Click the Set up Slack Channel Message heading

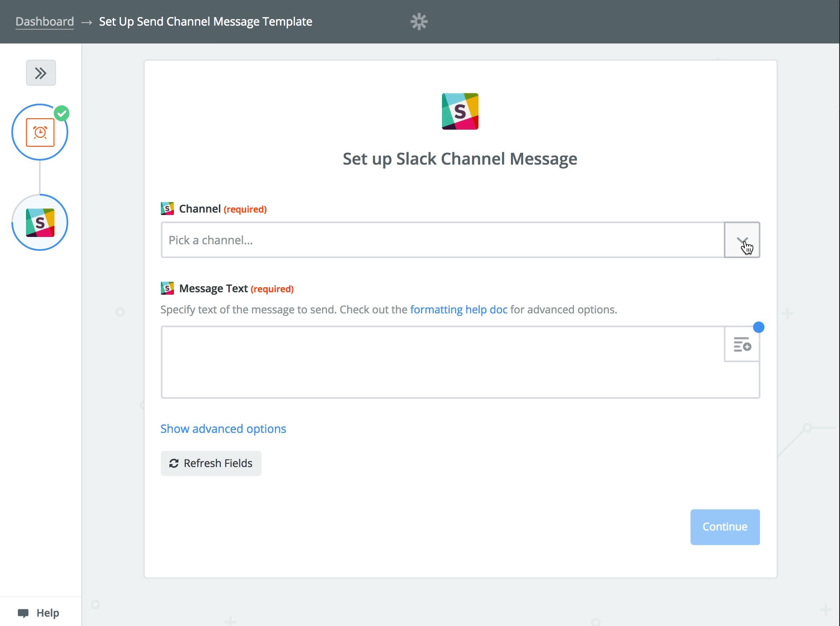460,159
